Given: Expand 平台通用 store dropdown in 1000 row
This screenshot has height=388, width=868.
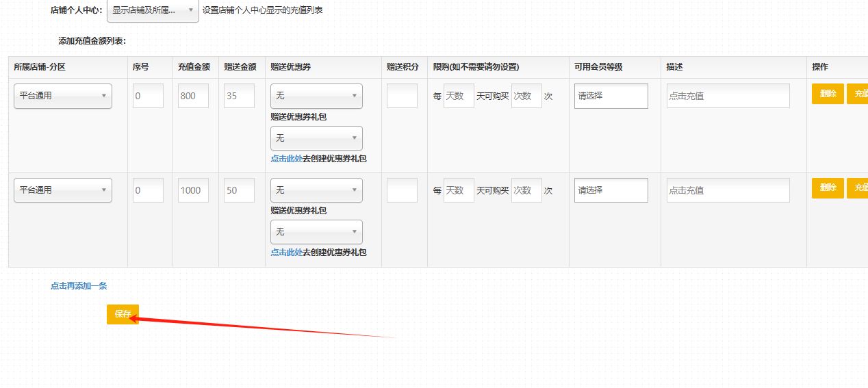Looking at the screenshot, I should point(62,190).
